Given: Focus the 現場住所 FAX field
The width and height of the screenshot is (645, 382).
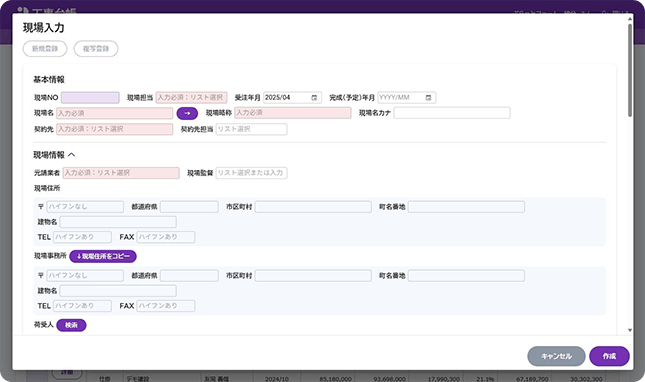Looking at the screenshot, I should point(166,237).
